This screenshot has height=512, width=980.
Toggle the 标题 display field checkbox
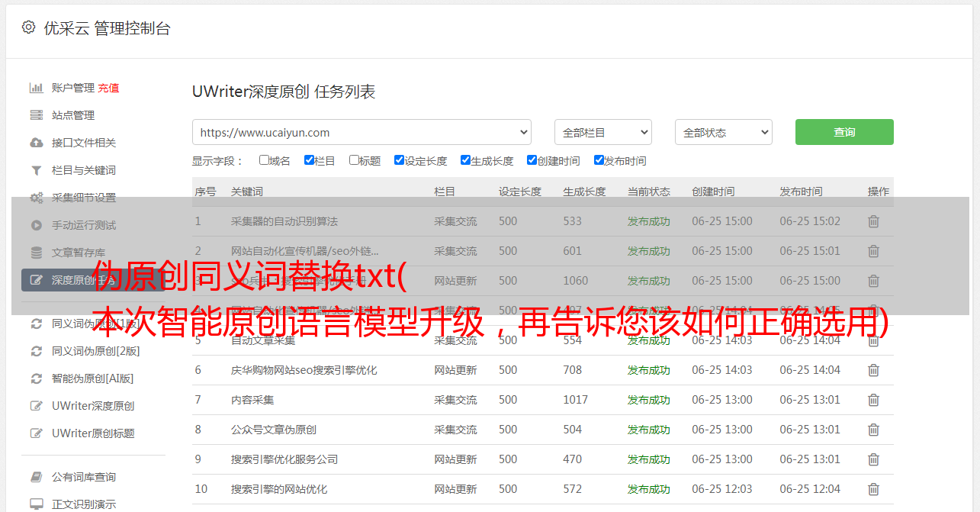click(354, 160)
